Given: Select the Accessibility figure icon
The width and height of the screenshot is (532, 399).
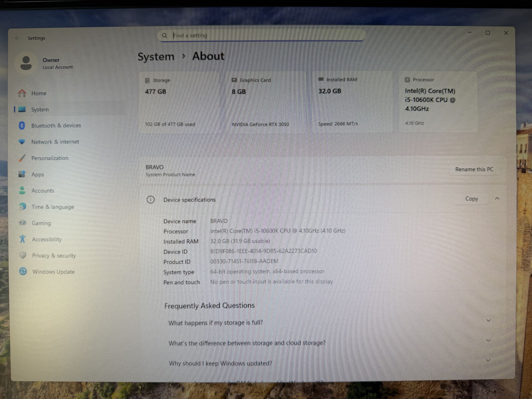Looking at the screenshot, I should pyautogui.click(x=22, y=239).
